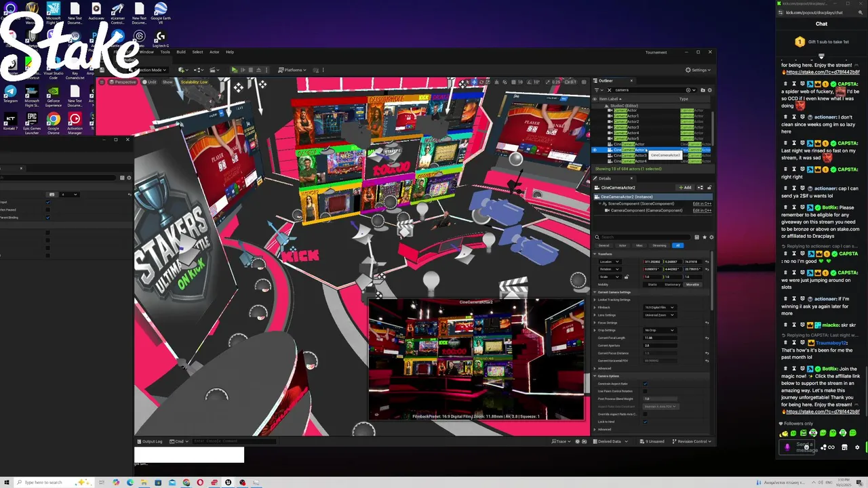Click the lock icon in the Details header
The width and height of the screenshot is (868, 488).
(x=709, y=187)
